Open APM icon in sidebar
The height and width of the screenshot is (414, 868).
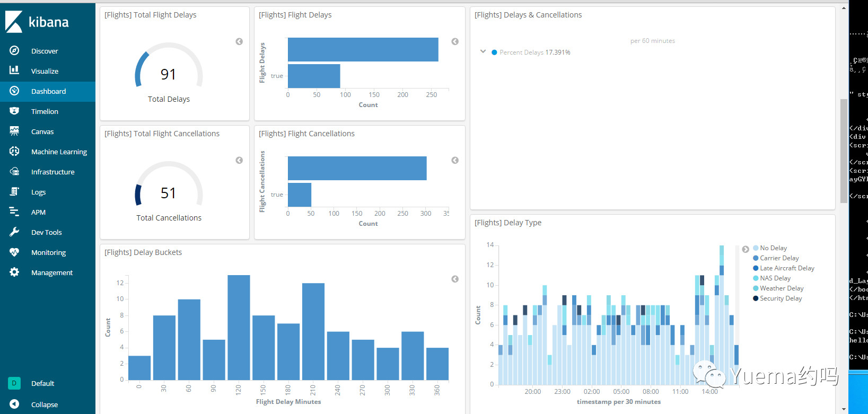14,212
